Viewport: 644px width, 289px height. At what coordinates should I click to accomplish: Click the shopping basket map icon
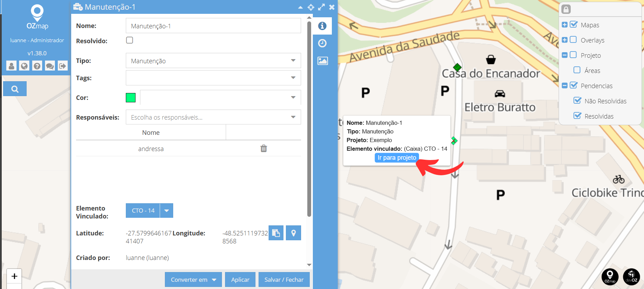[x=491, y=59]
